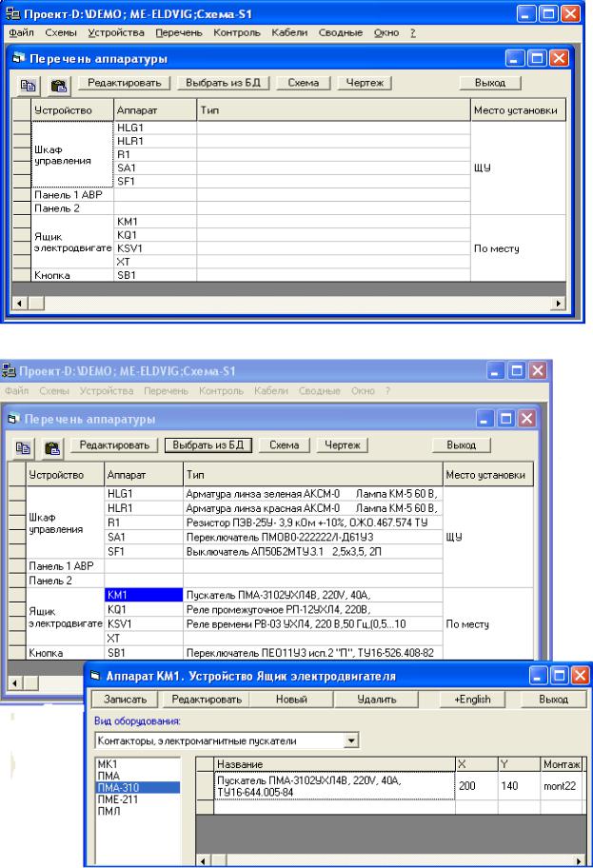Click Редактировать button in the top window
The image size is (593, 868).
(x=125, y=83)
